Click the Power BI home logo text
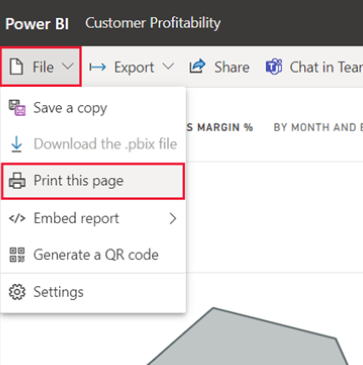 click(x=37, y=24)
